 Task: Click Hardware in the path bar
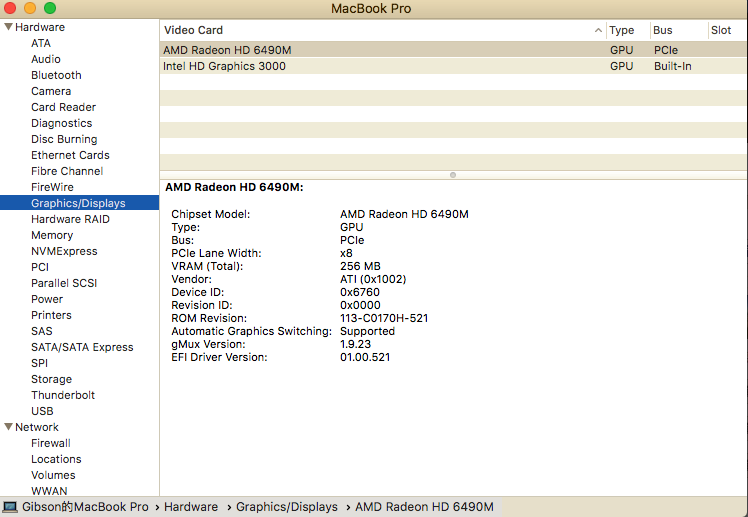point(191,507)
